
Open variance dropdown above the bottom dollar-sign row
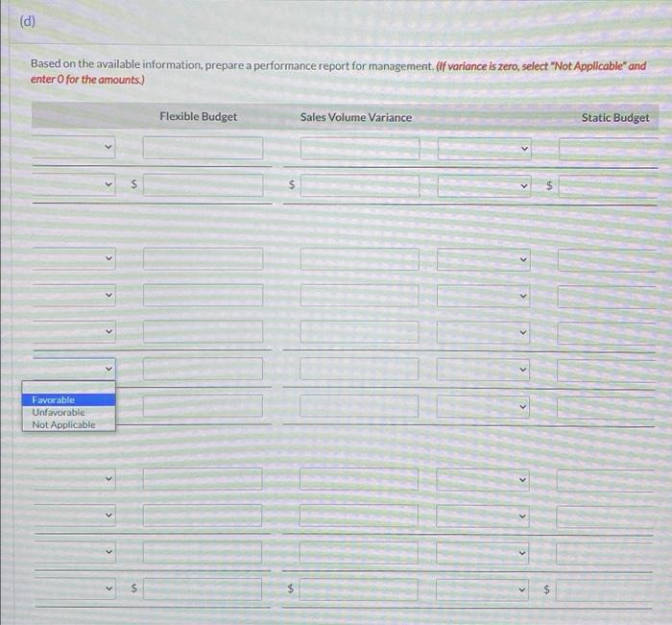click(482, 553)
